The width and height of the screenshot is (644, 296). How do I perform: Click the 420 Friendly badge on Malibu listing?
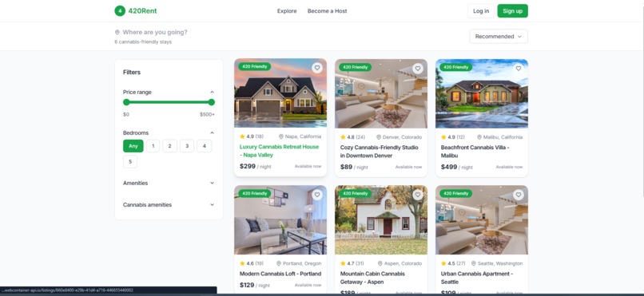pyautogui.click(x=456, y=67)
